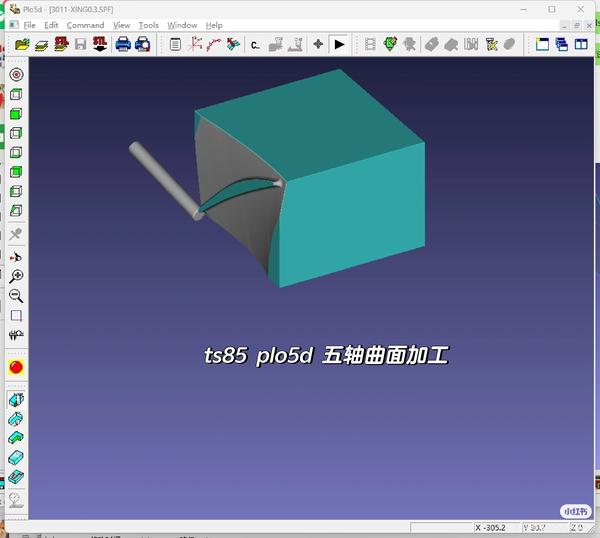Click the STL export down-arrow icon
This screenshot has width=600, height=538.
100,44
